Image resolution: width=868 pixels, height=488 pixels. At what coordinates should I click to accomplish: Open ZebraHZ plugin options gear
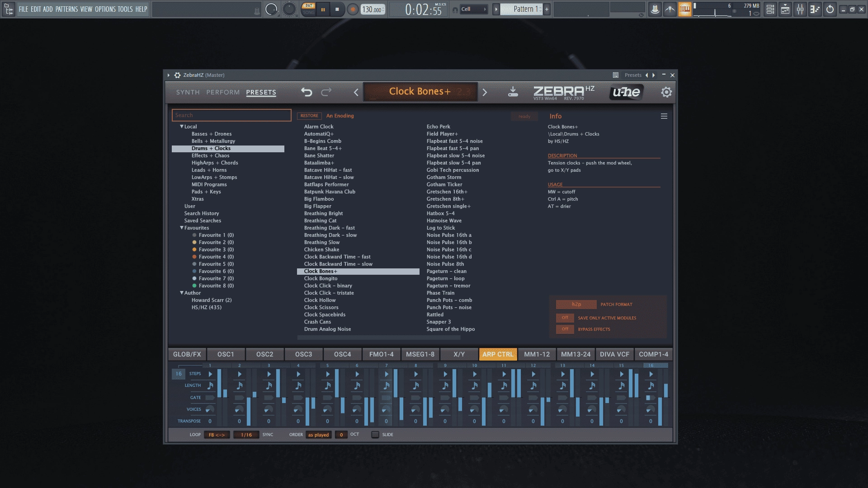178,75
